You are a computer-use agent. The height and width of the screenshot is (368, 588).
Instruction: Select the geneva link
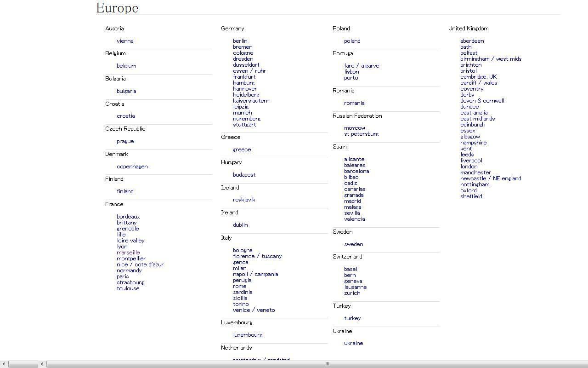pyautogui.click(x=353, y=281)
